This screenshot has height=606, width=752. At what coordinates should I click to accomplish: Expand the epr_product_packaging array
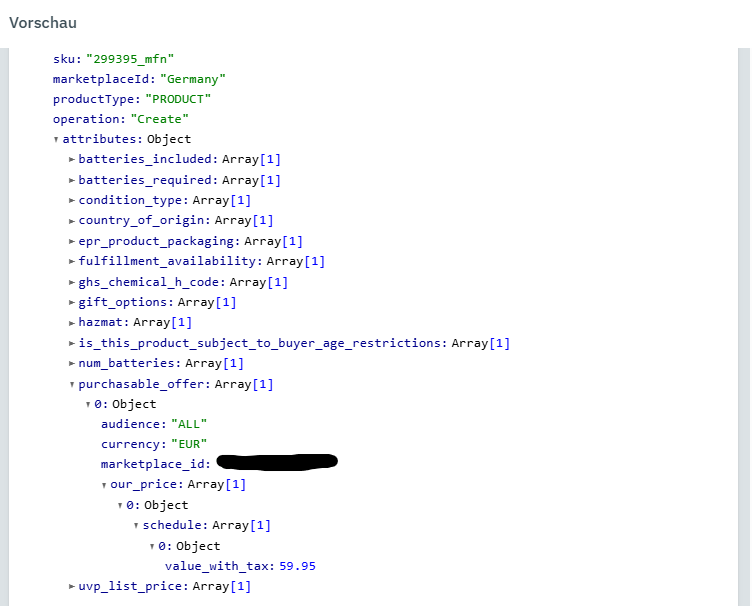click(x=71, y=241)
